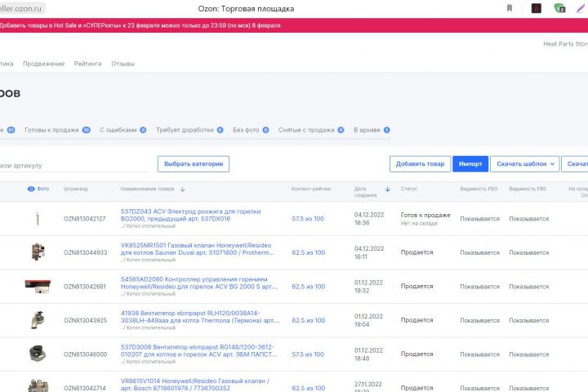Click the Видимость FBS column header
The width and height of the screenshot is (588, 392).
click(528, 189)
